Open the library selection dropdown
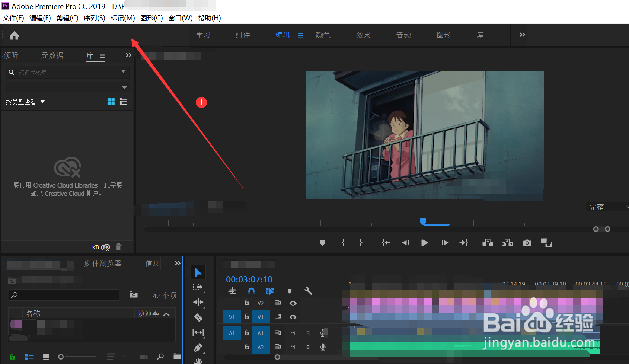 pos(124,88)
